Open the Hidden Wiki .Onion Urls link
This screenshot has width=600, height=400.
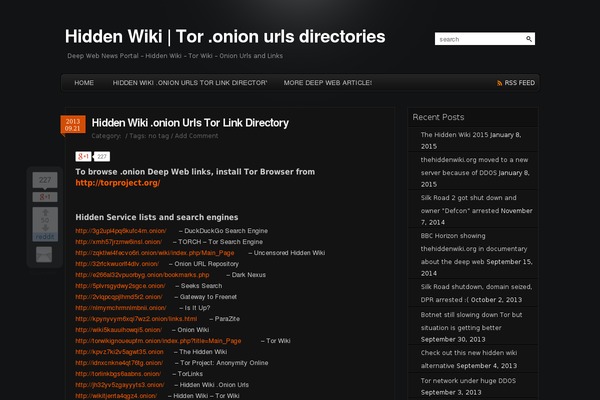point(120,385)
